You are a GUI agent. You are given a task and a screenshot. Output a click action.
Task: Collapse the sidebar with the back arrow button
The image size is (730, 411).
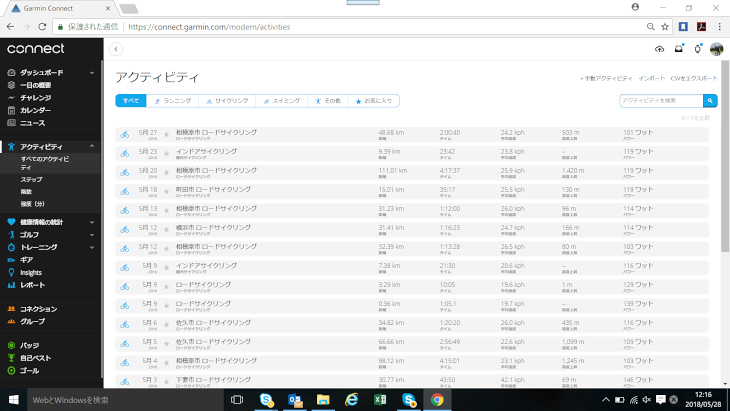point(116,49)
